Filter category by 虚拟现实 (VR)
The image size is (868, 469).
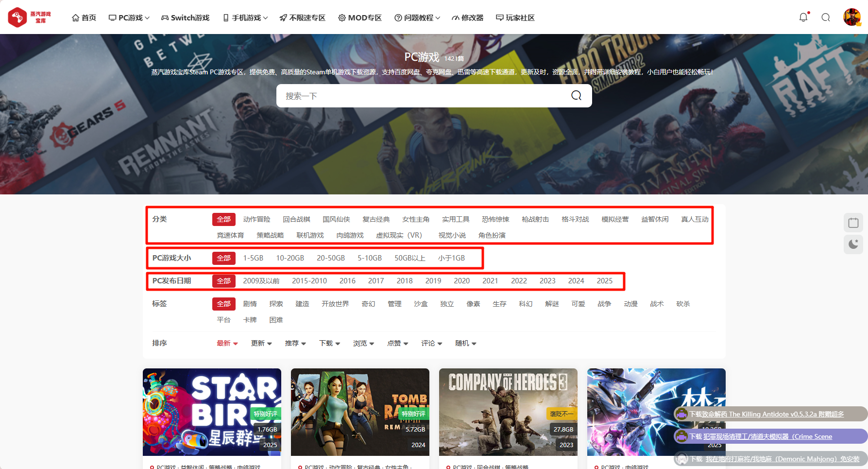pyautogui.click(x=399, y=235)
